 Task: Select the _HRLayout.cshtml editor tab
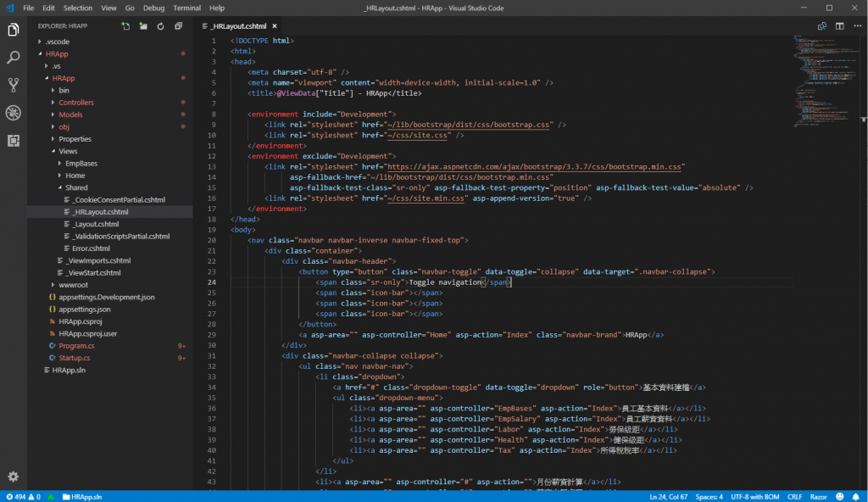(x=238, y=26)
